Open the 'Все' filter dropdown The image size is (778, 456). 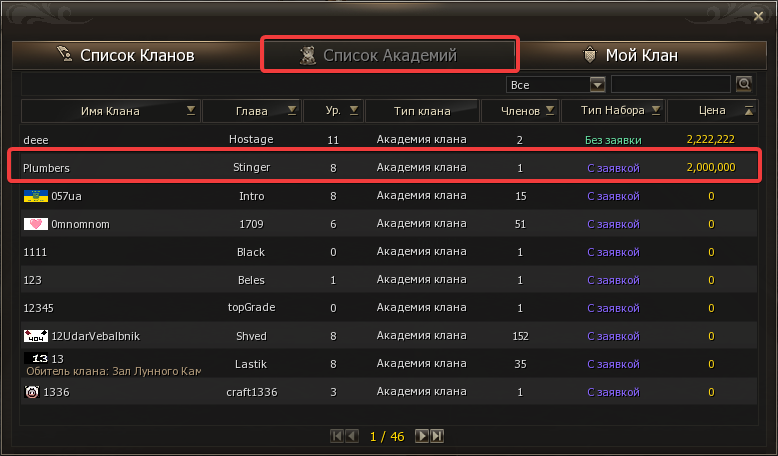[x=598, y=85]
